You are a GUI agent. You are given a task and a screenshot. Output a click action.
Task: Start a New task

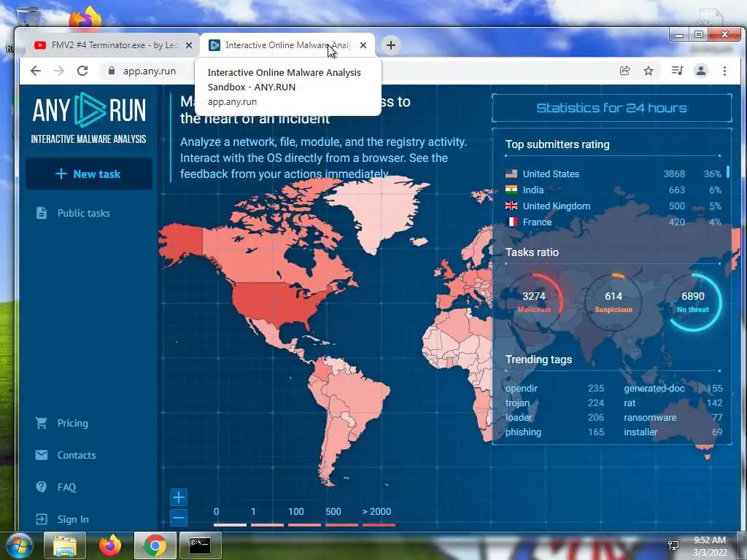pos(89,174)
